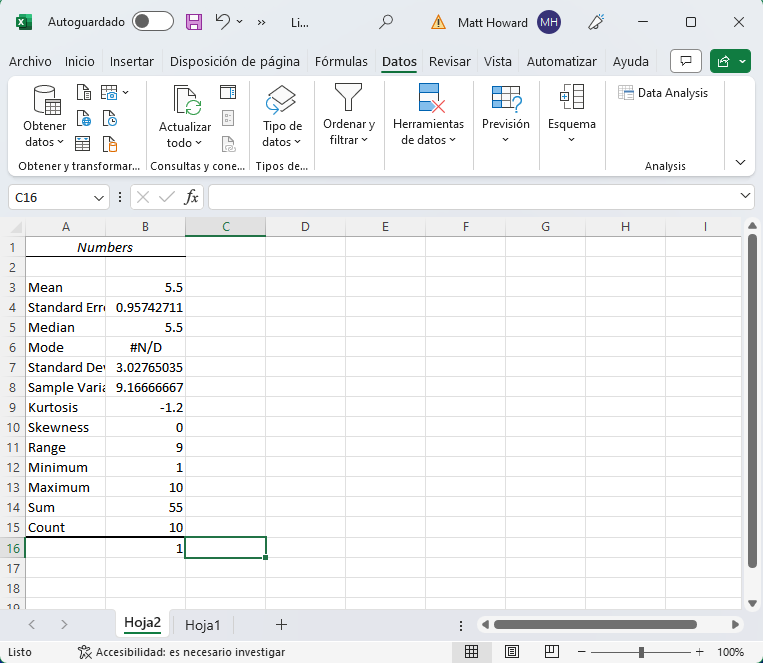Open the search magnifier in title bar
The width and height of the screenshot is (763, 663).
pyautogui.click(x=386, y=21)
